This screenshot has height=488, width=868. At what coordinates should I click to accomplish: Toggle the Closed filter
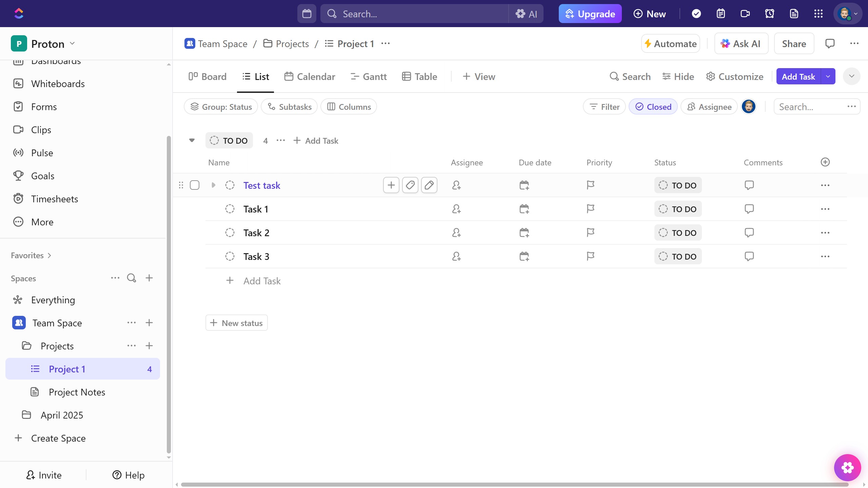coord(653,106)
